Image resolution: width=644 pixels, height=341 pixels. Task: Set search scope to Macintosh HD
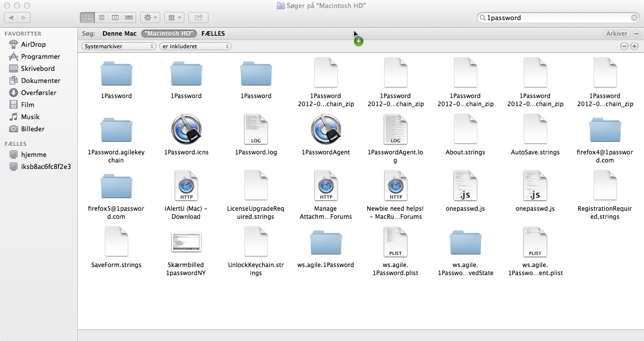(x=169, y=34)
